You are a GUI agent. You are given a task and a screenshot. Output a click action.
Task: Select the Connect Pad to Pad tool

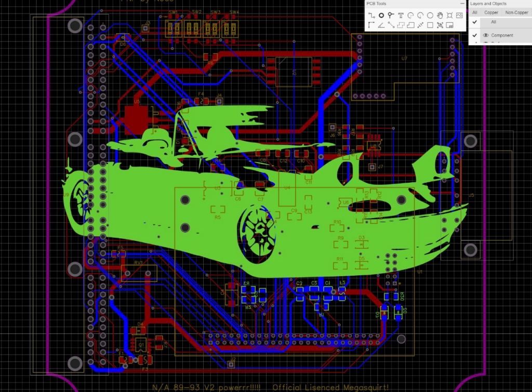point(391,25)
